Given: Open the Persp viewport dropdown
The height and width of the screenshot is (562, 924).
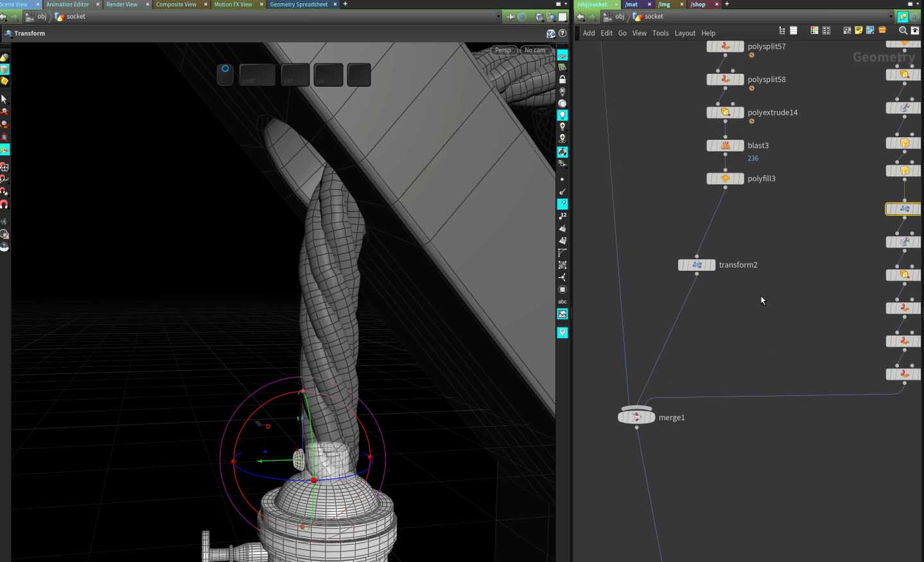Looking at the screenshot, I should click(x=504, y=50).
